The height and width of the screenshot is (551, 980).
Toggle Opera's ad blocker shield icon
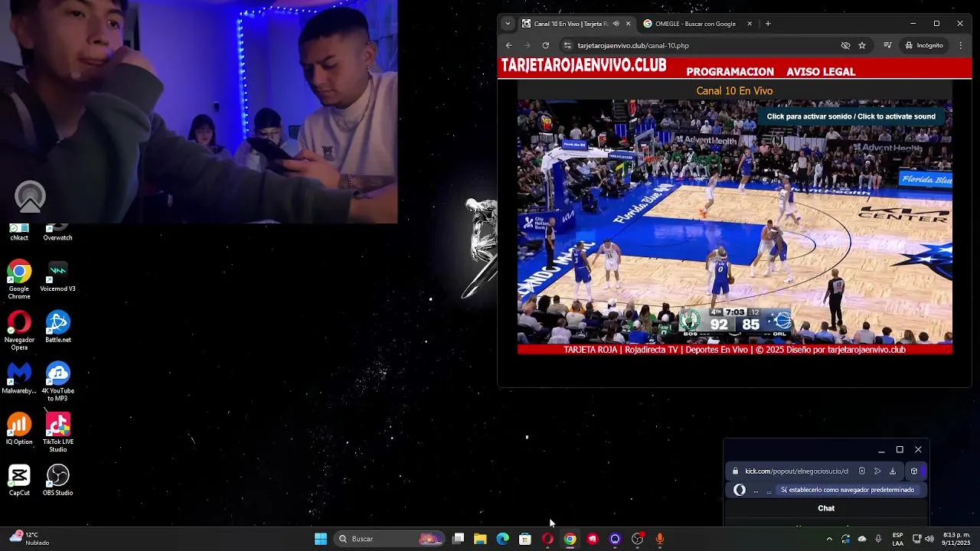862,471
